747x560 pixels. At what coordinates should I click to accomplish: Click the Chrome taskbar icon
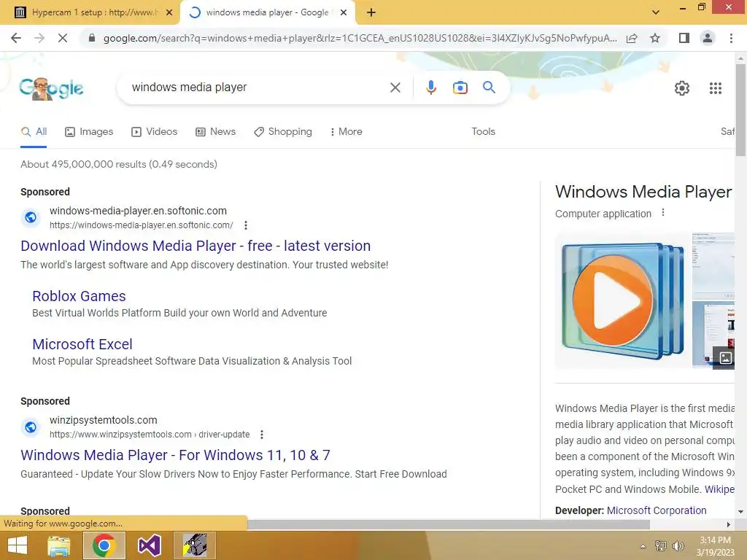tap(104, 545)
